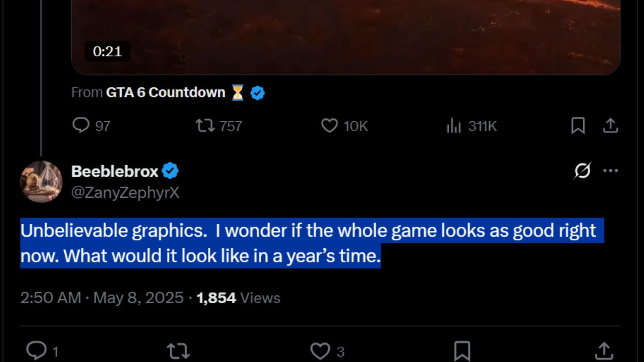Open Grok explain icon on Beeblebrox post
Viewport: 644px width, 362px height.
582,171
